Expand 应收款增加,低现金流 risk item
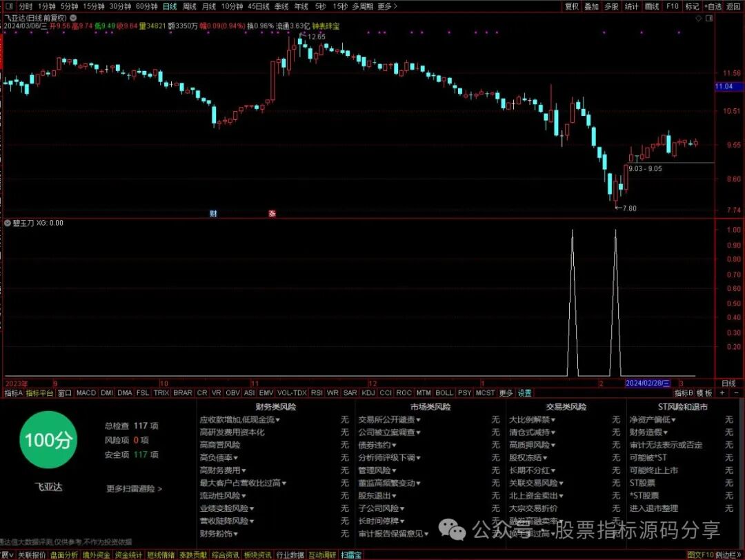This screenshot has height=560, width=745. [x=240, y=419]
